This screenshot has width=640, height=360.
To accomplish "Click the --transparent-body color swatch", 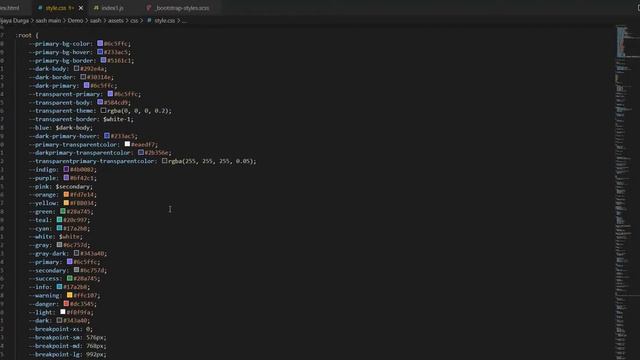I will tap(100, 102).
